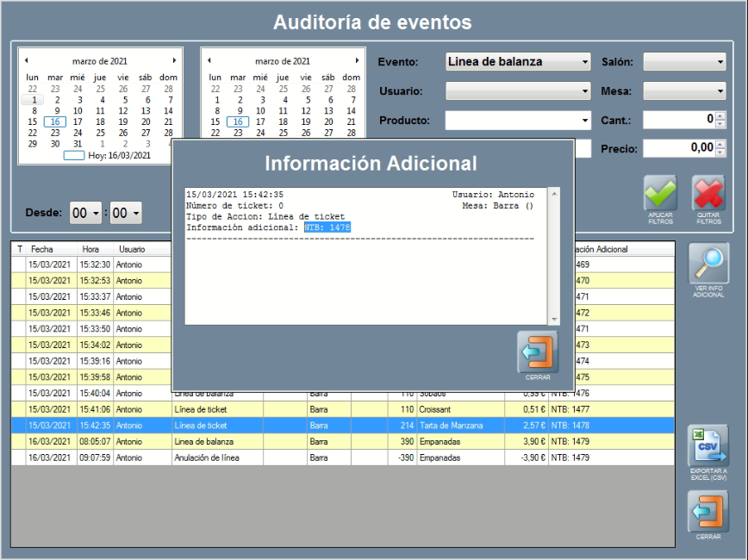Image resolution: width=748 pixels, height=560 pixels.
Task: Select day 9 in the left calendar
Action: (55, 110)
